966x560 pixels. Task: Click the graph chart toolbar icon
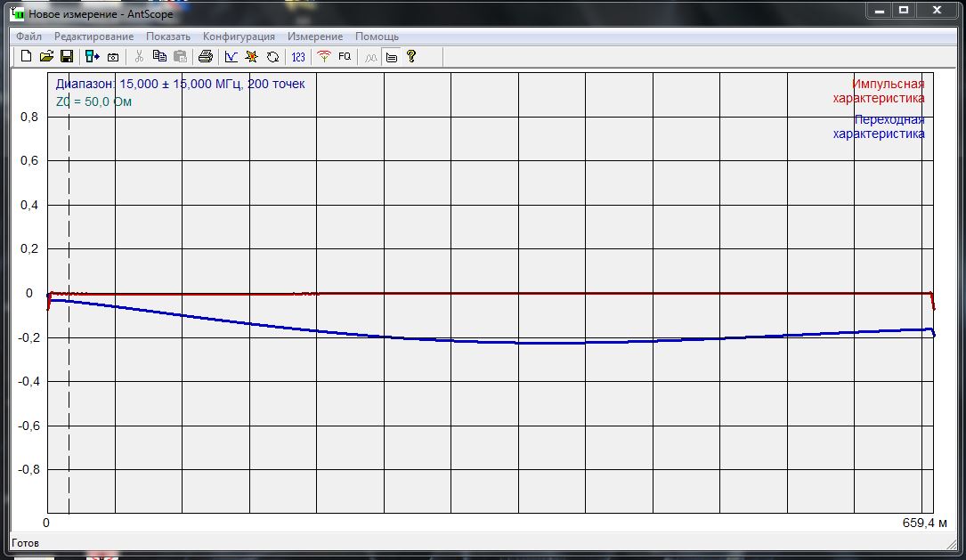pos(231,56)
